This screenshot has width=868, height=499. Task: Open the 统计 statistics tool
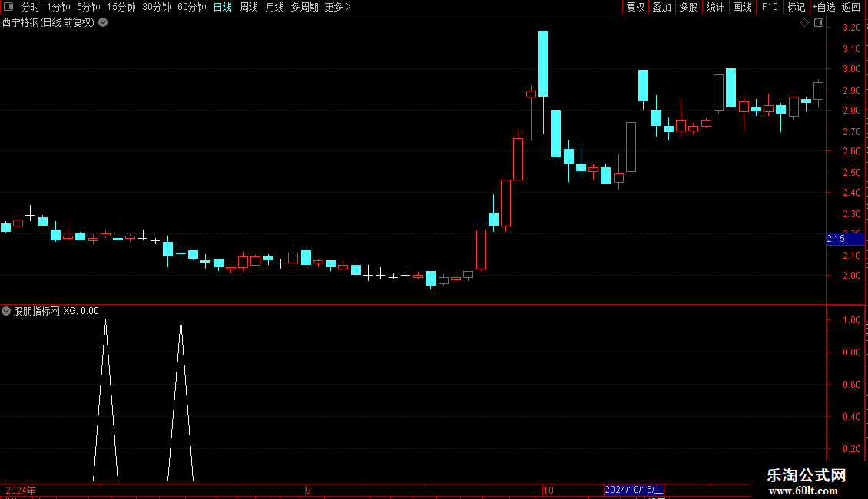[714, 7]
